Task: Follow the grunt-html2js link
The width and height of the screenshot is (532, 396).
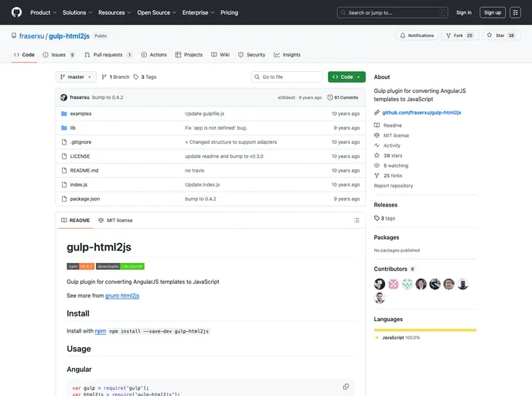Action: click(122, 295)
